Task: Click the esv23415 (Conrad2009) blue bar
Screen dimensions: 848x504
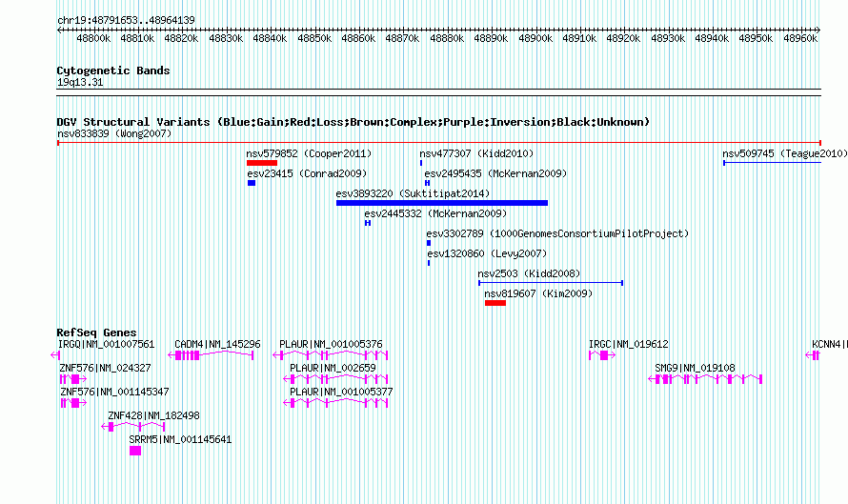Action: click(252, 183)
